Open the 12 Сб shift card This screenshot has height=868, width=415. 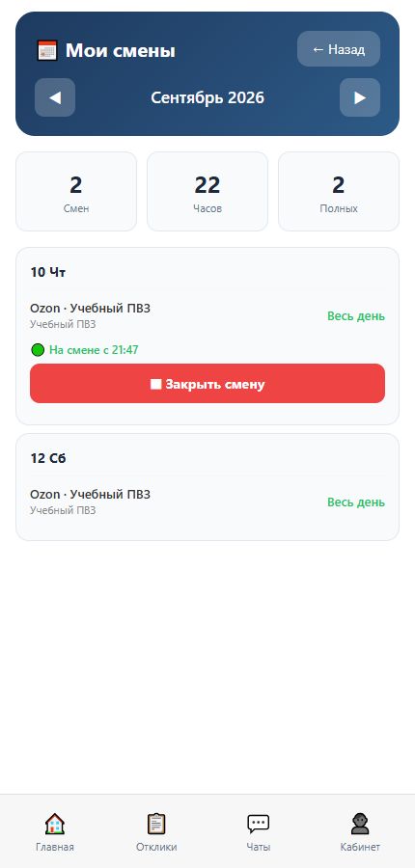click(207, 487)
